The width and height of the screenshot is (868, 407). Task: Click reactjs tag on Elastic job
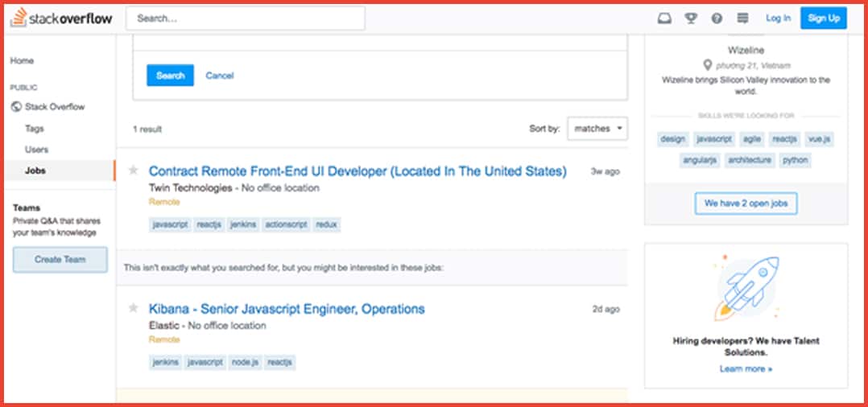(x=279, y=363)
